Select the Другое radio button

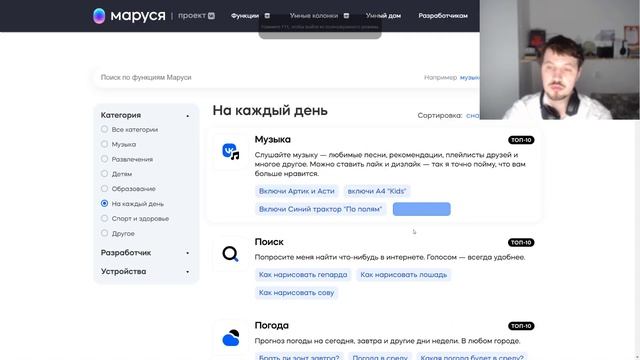coord(104,233)
